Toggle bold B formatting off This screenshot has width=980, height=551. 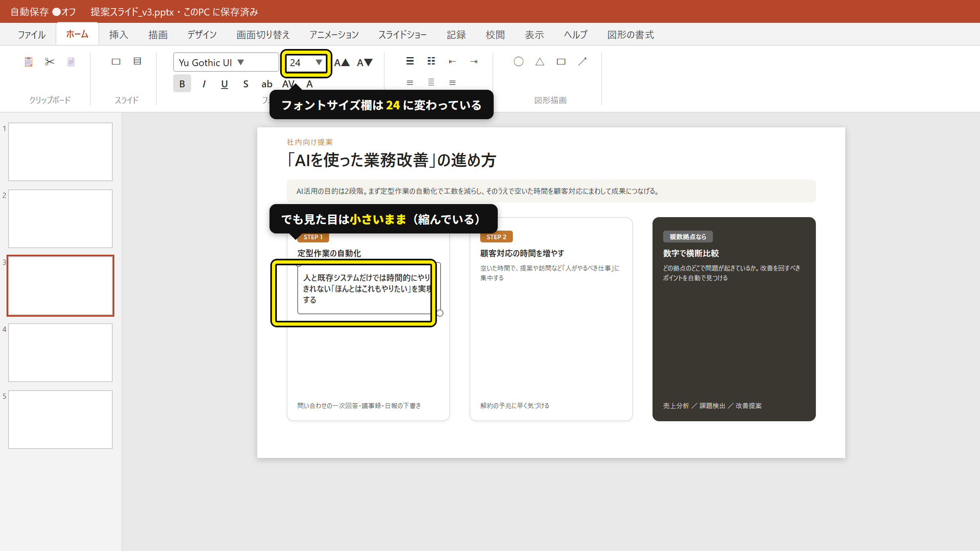click(182, 84)
